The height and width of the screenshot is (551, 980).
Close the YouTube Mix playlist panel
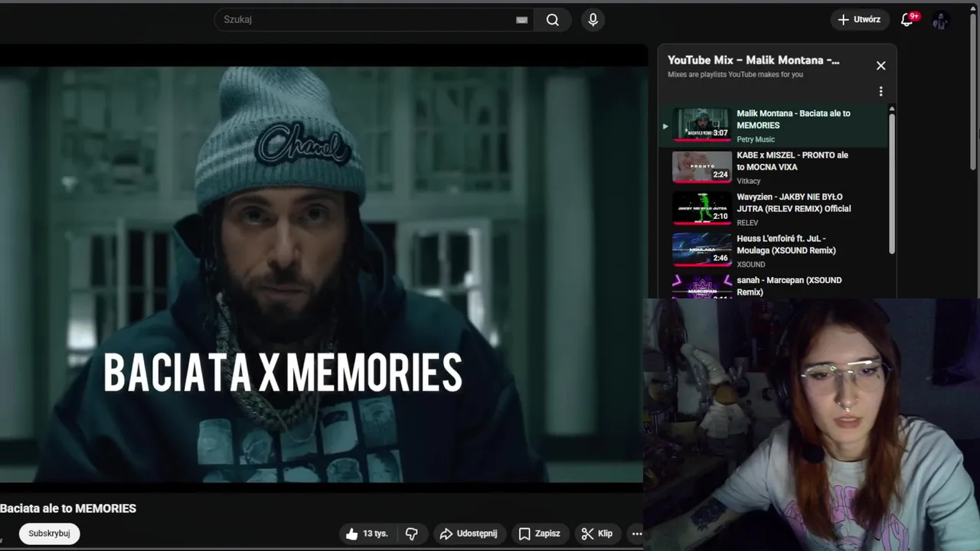tap(880, 66)
